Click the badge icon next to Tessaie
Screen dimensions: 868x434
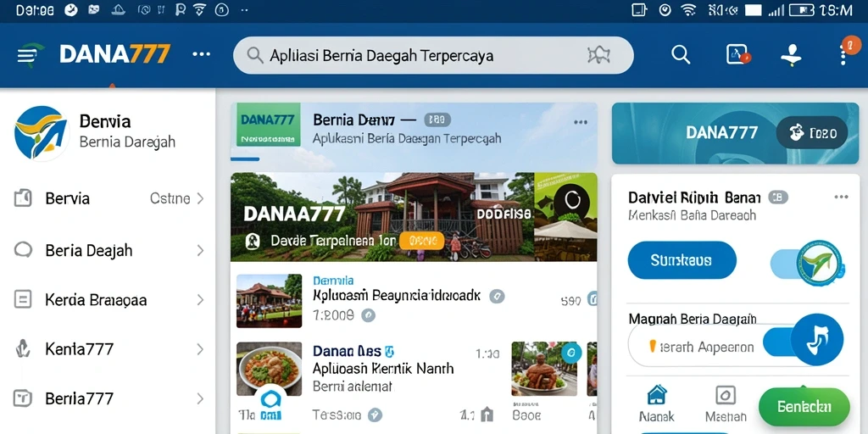point(375,415)
